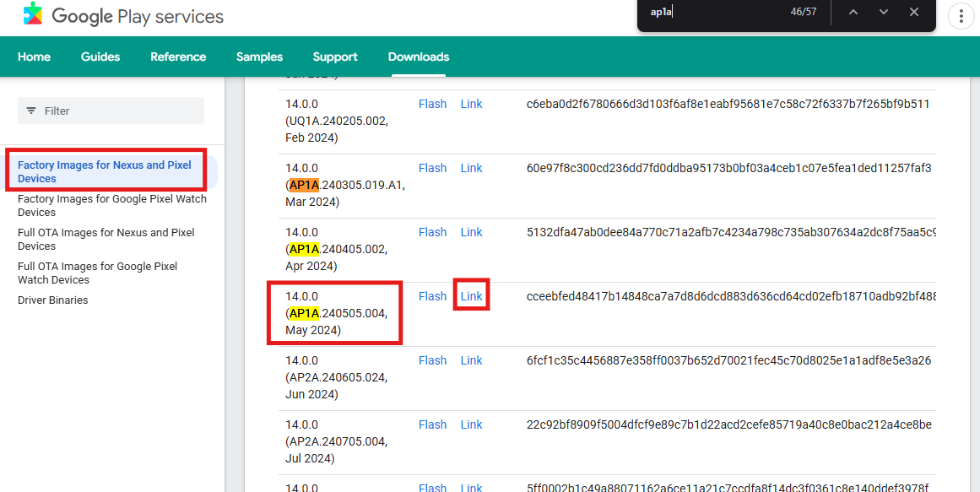Click the filter icon in the sidebar
980x492 pixels.
30,111
